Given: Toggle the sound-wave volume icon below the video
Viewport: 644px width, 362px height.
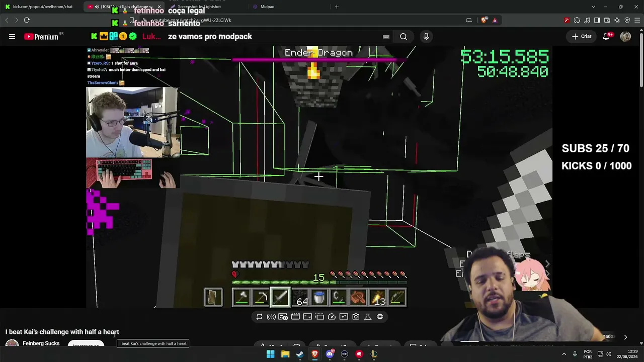Looking at the screenshot, I should (x=271, y=317).
